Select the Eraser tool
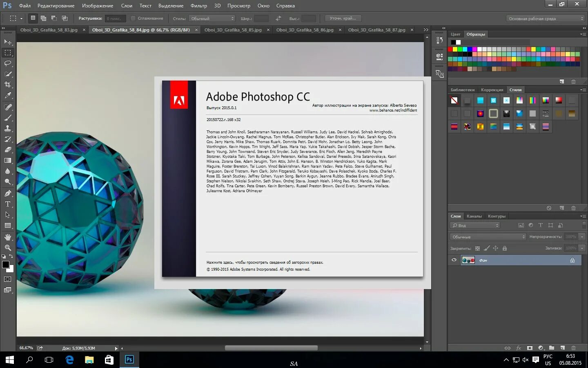588x368 pixels. point(8,150)
